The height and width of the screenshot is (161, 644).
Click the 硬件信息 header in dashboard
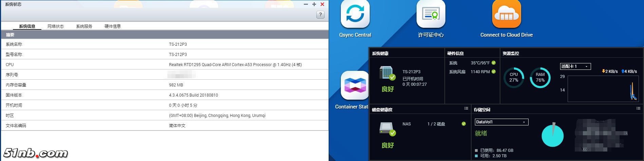point(456,53)
